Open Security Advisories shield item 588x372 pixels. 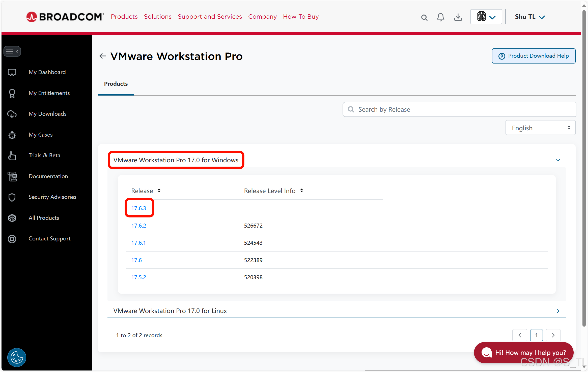pos(52,197)
